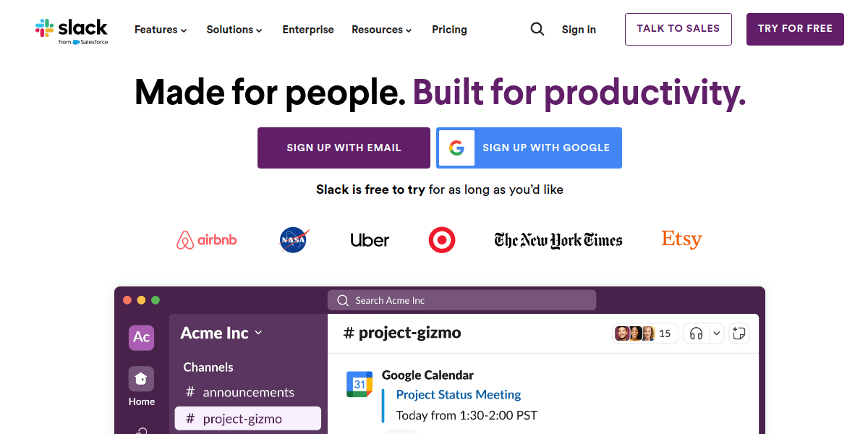The width and height of the screenshot is (868, 434).
Task: Click the Search Acme Inc field
Action: coord(461,300)
